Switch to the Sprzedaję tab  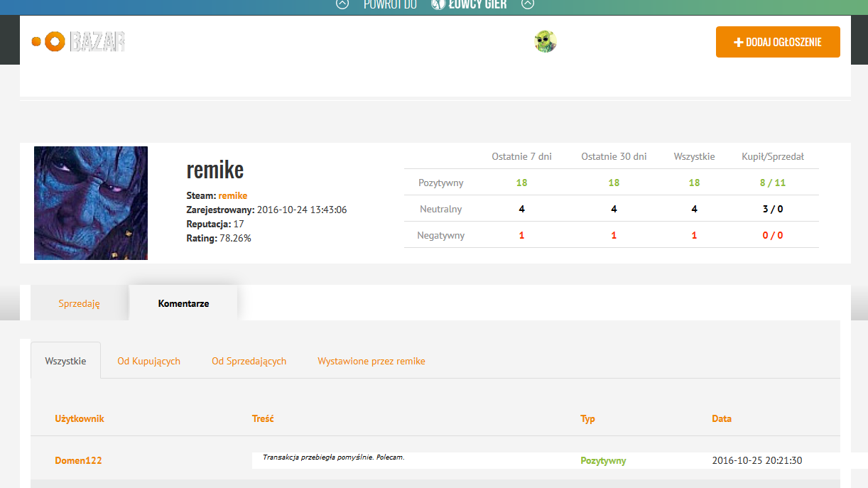pyautogui.click(x=80, y=303)
